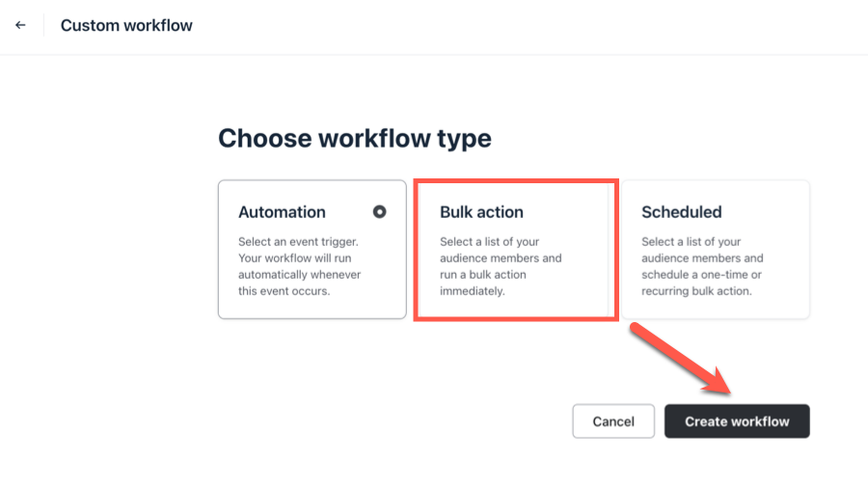The image size is (868, 486).
Task: Go back using the left arrow icon
Action: [x=20, y=25]
